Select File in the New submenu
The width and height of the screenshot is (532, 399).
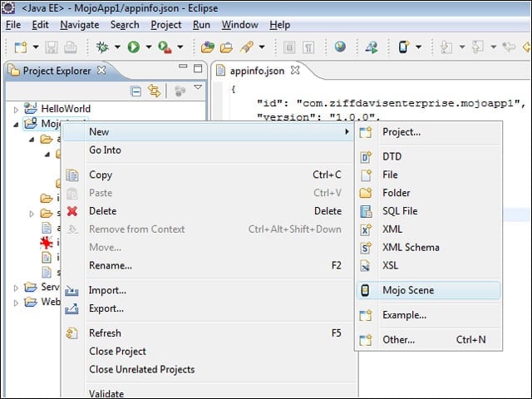429,175
